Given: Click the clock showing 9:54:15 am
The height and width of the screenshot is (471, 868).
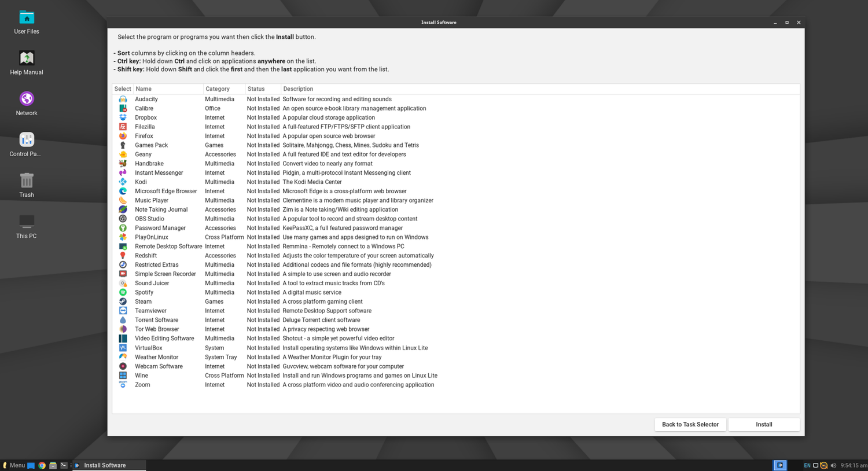Looking at the screenshot, I should click(854, 465).
